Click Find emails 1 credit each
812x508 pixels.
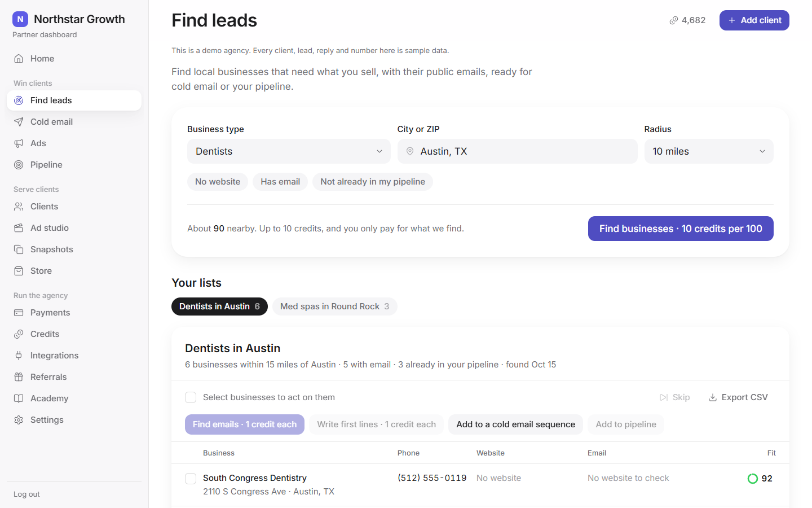click(x=245, y=424)
